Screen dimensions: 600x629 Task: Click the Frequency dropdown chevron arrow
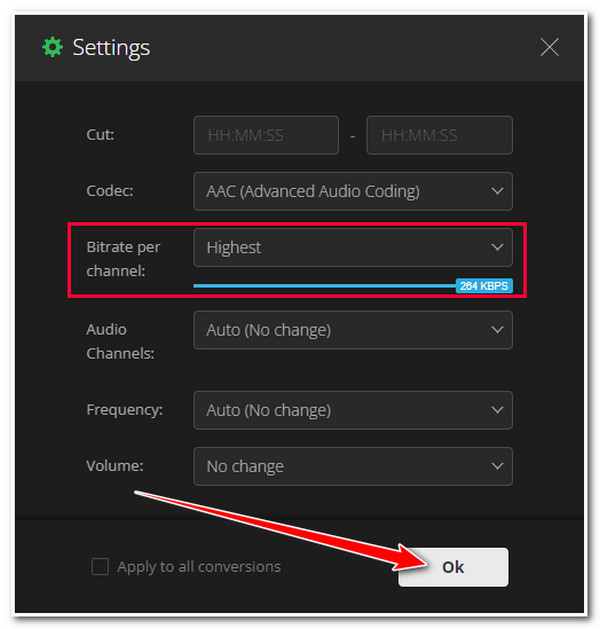coord(497,410)
